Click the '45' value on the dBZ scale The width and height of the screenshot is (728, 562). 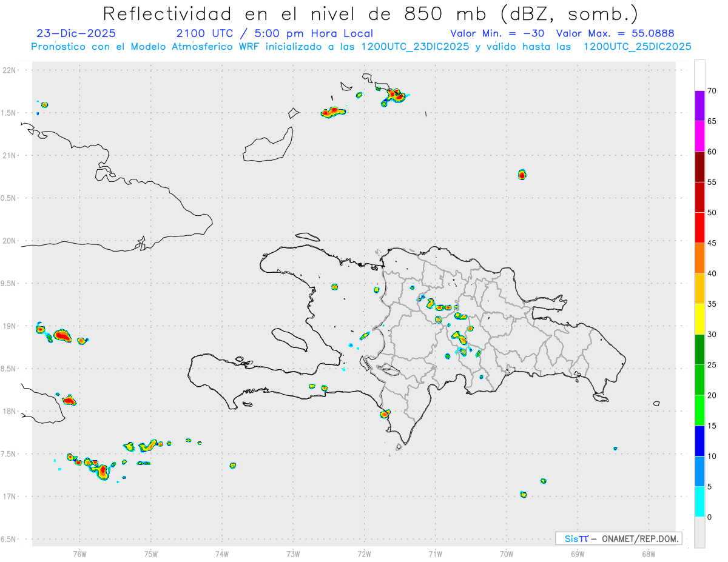tap(712, 243)
